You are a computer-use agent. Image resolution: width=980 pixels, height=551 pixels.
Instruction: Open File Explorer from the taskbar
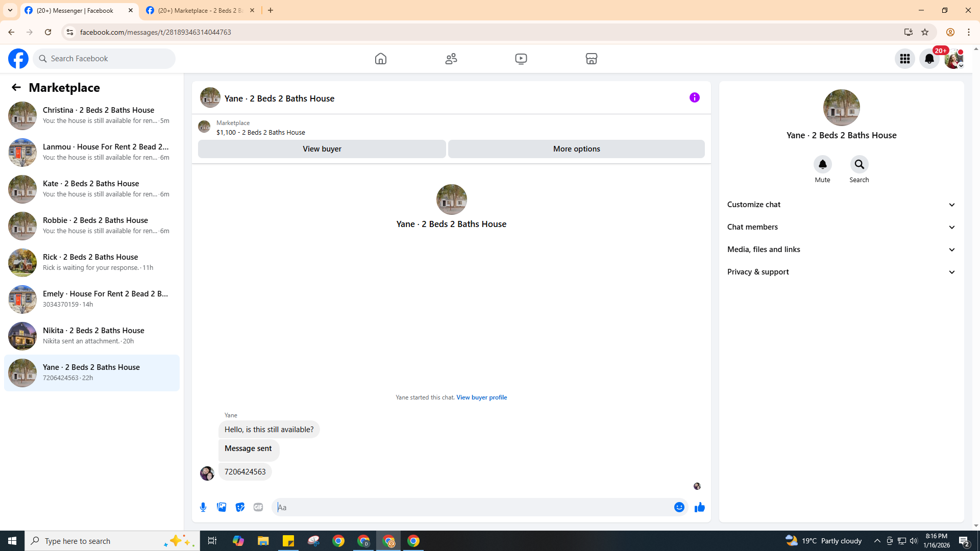(x=263, y=541)
